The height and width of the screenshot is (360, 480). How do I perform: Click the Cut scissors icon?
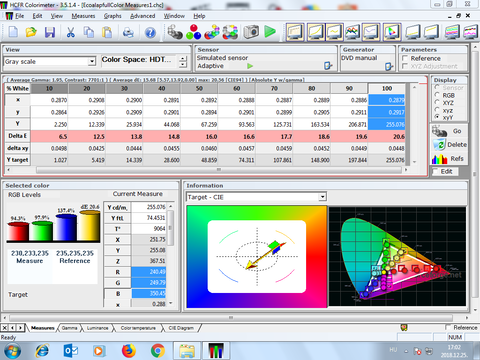click(x=70, y=32)
